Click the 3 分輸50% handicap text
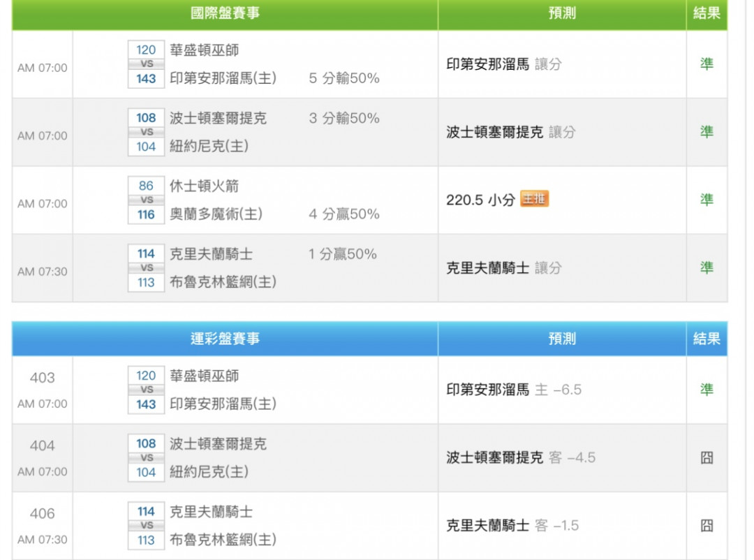754x560 pixels. click(344, 118)
